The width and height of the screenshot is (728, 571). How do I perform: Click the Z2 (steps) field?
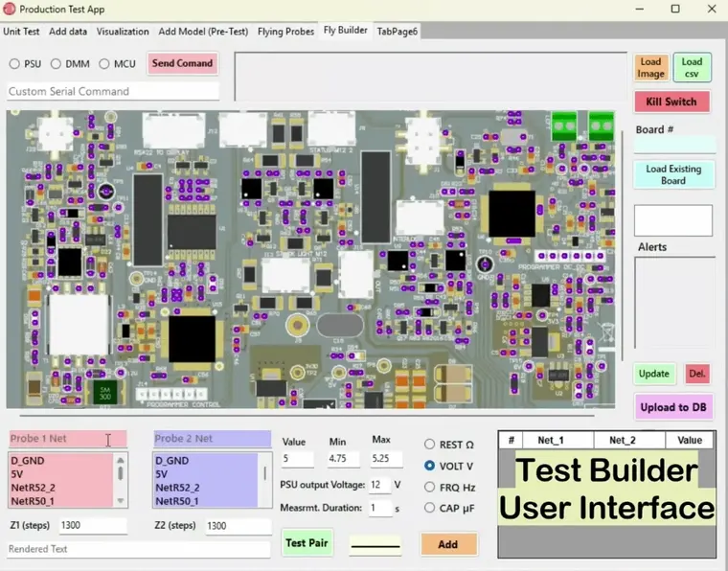click(x=239, y=526)
